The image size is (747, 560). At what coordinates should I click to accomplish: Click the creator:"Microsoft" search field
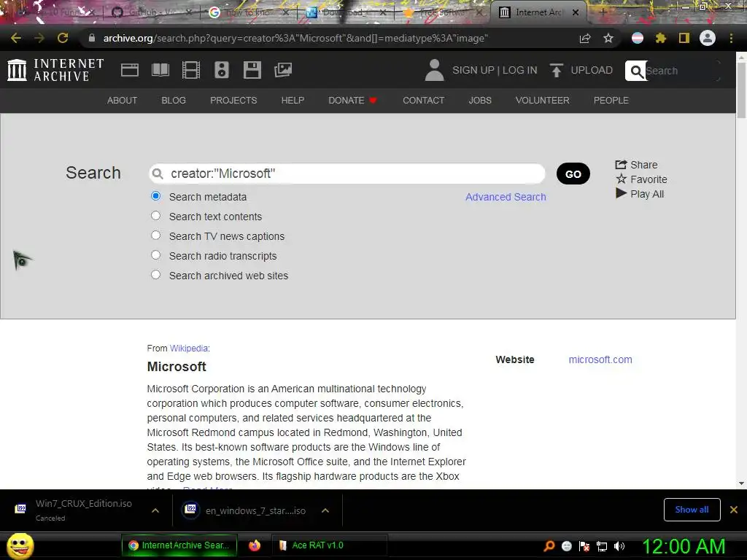click(347, 174)
